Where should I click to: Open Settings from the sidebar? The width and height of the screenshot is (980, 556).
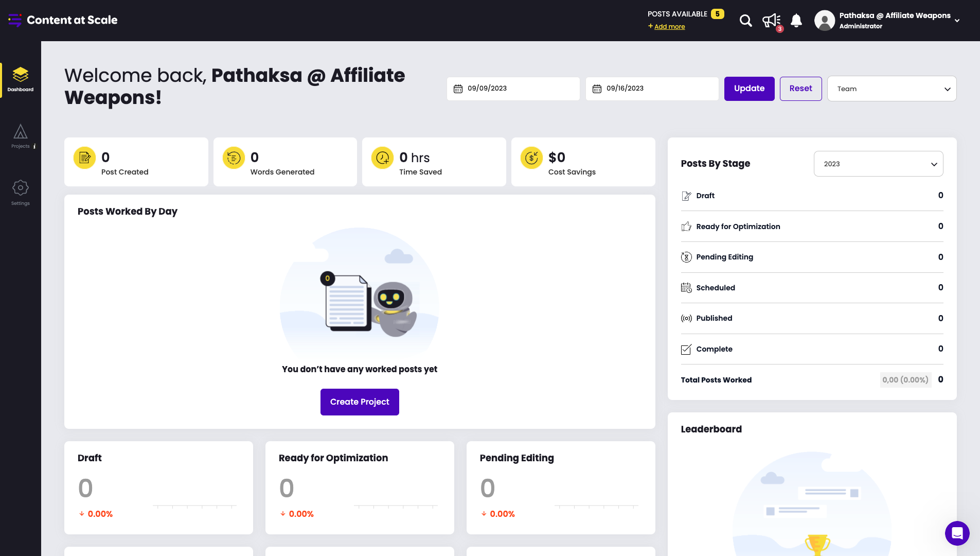[x=21, y=193]
